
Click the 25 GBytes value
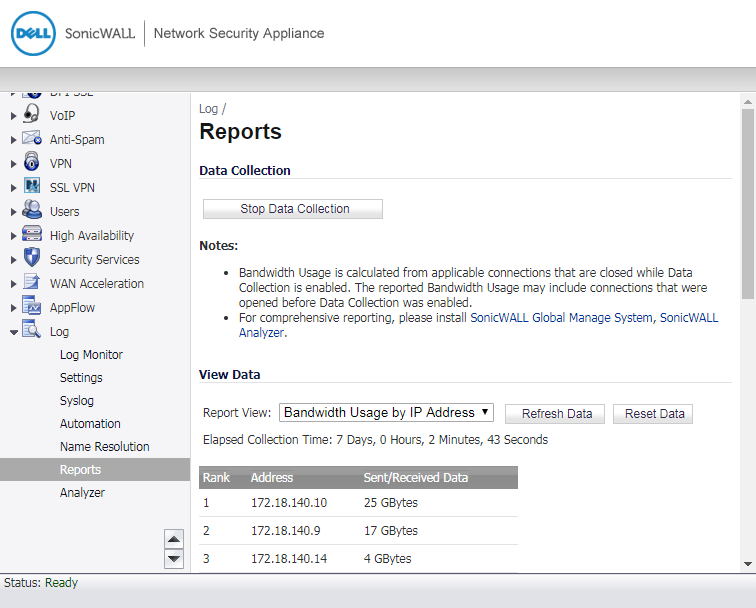[391, 503]
